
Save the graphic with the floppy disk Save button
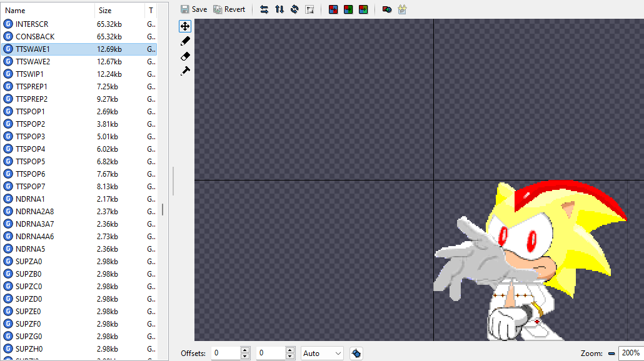[x=194, y=9]
